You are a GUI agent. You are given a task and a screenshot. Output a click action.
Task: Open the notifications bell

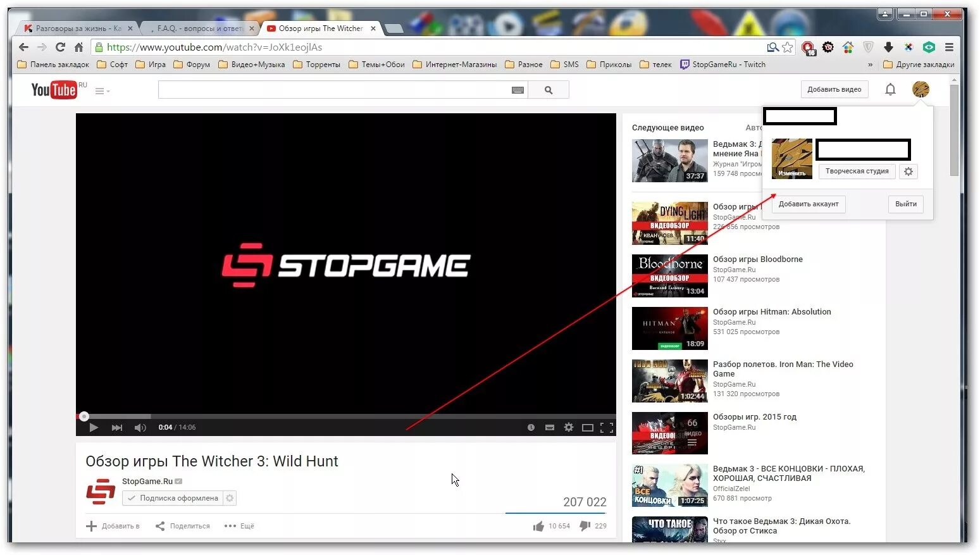(x=890, y=89)
